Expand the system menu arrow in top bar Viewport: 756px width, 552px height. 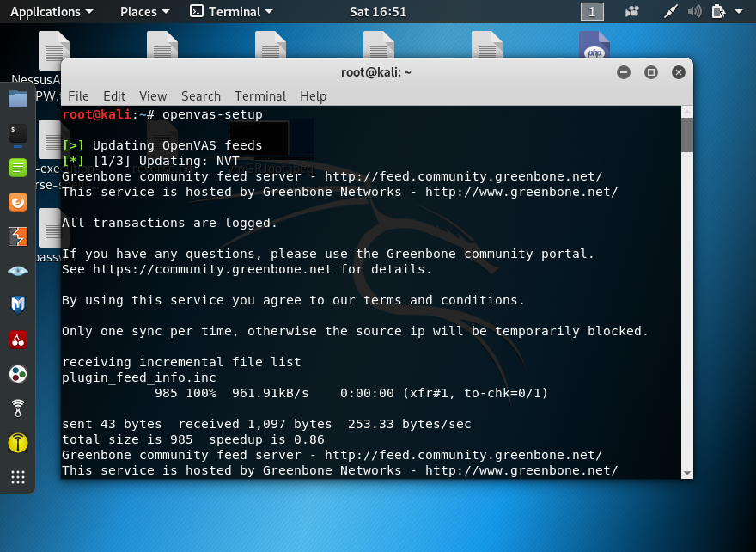click(x=739, y=11)
